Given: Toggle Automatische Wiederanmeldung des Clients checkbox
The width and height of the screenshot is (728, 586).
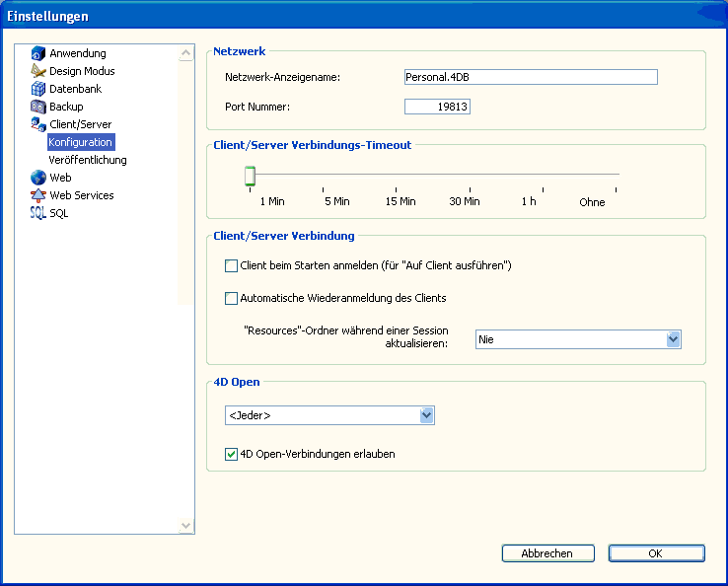Looking at the screenshot, I should [232, 298].
